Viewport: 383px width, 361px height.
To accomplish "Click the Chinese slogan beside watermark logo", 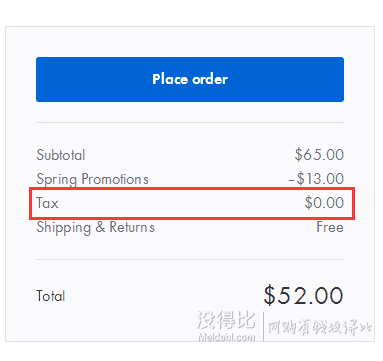I will pyautogui.click(x=320, y=327).
